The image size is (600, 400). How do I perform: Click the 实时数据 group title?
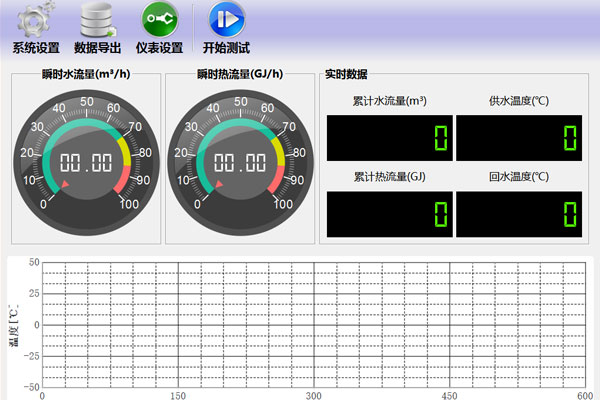(x=346, y=74)
